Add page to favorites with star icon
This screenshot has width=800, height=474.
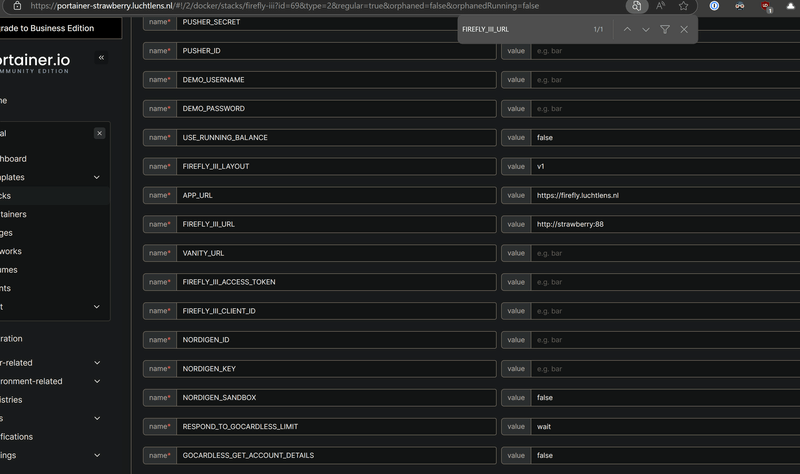[x=684, y=6]
